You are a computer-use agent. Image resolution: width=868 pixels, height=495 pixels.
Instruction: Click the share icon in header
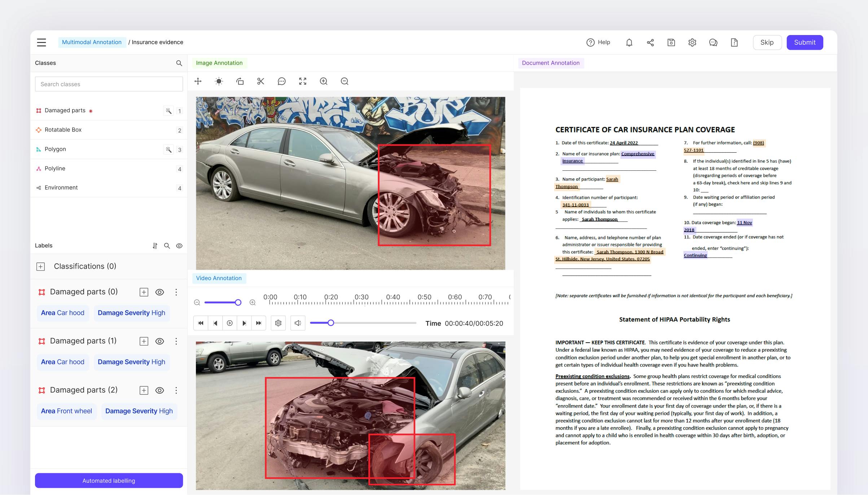650,43
